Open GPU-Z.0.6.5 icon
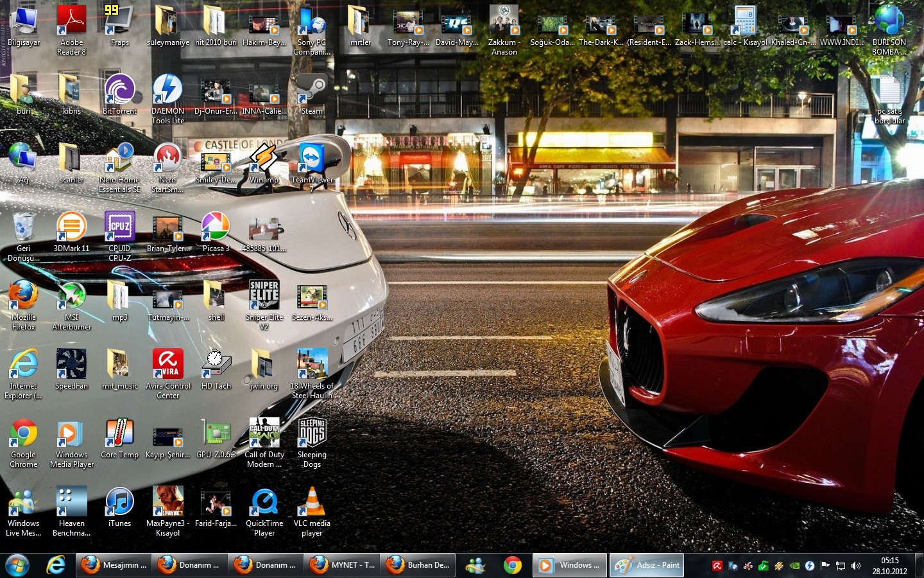Screen dimensions: 924x578 pos(216,438)
